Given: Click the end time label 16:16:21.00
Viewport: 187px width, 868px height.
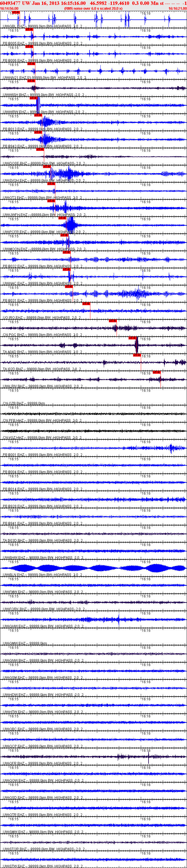Looking at the screenshot, I should click(178, 8).
